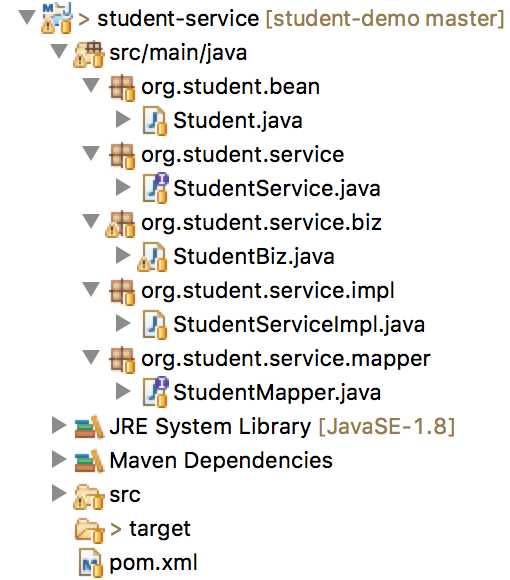The width and height of the screenshot is (510, 580).
Task: Expand the src folder arrow
Action: pos(59,493)
